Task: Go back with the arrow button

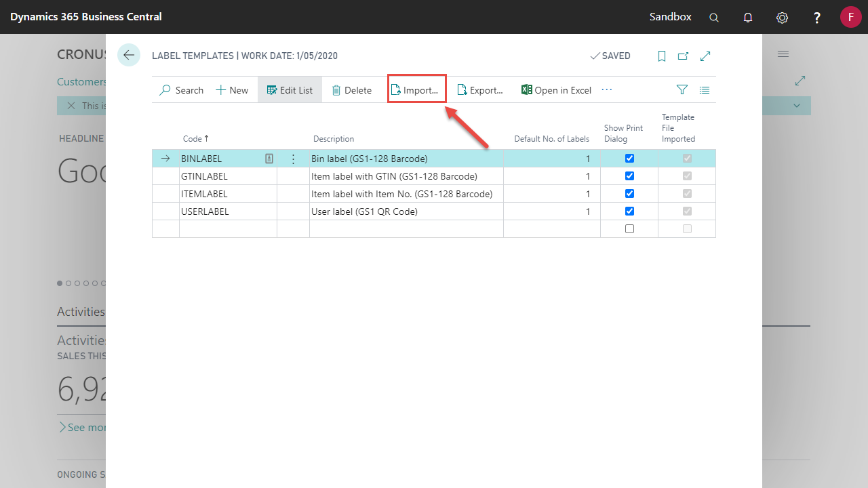Action: pos(129,56)
